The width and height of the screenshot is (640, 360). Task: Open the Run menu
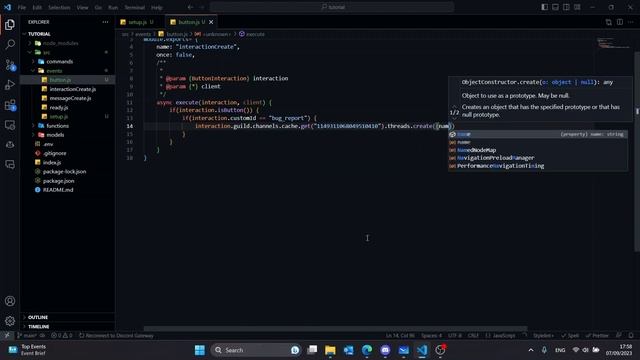click(x=113, y=7)
